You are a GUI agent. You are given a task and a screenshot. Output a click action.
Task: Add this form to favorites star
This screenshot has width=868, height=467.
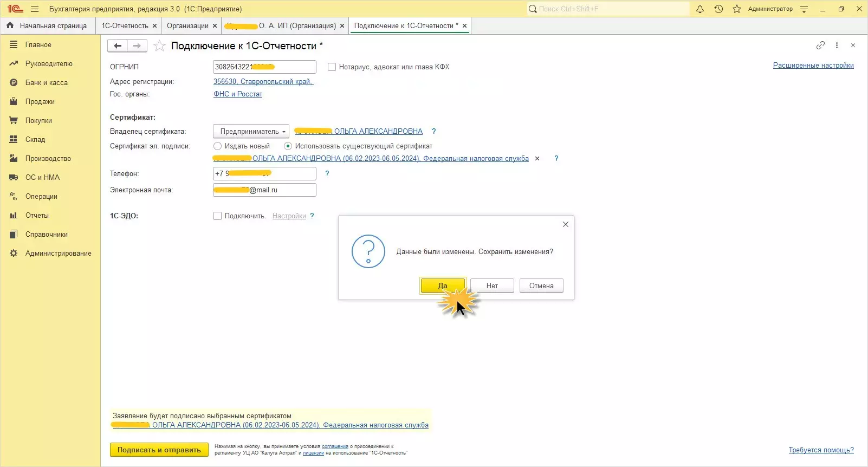159,46
